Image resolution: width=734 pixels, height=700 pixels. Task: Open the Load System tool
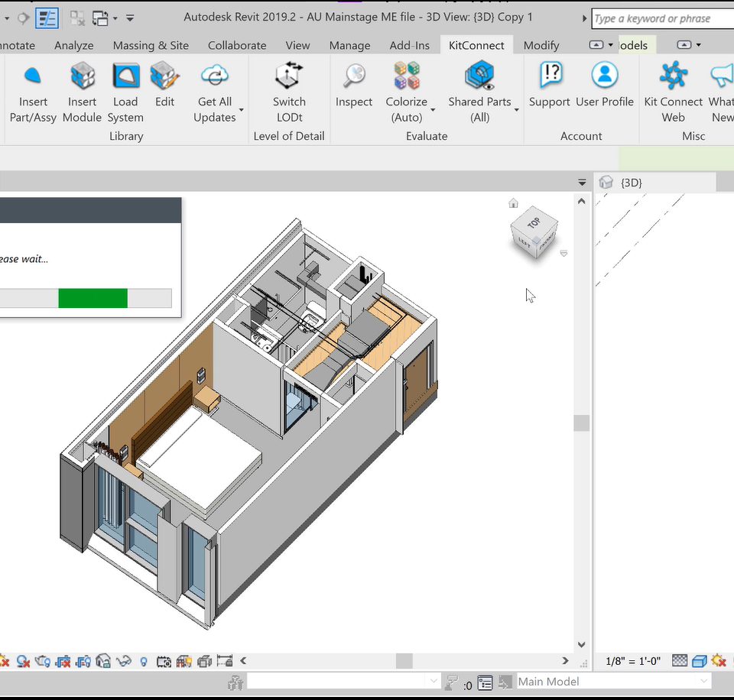pos(125,92)
